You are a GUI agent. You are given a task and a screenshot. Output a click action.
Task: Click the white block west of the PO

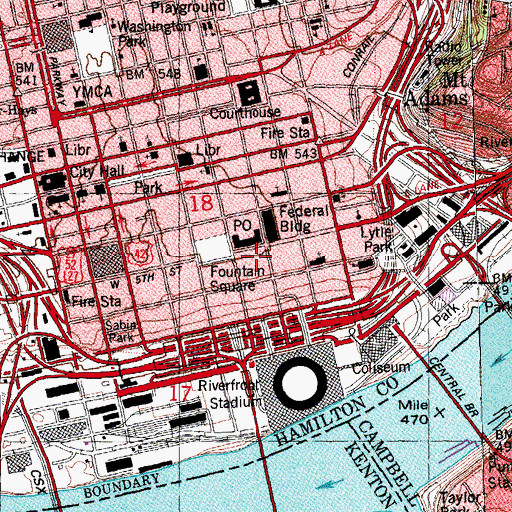(x=213, y=249)
